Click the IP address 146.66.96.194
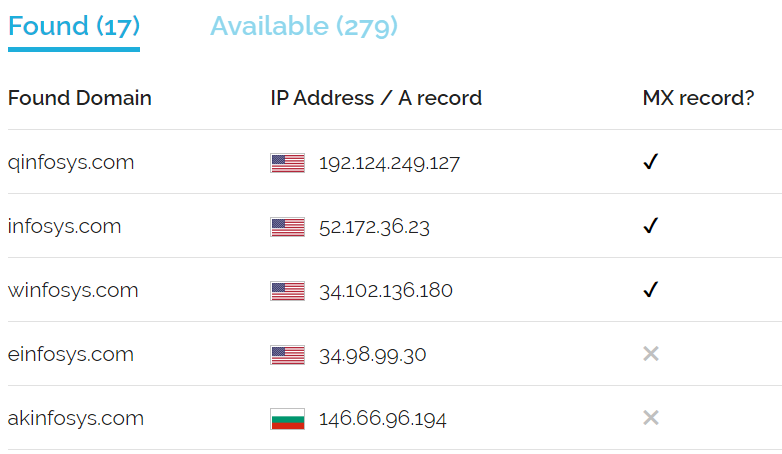This screenshot has height=454, width=782. (383, 419)
